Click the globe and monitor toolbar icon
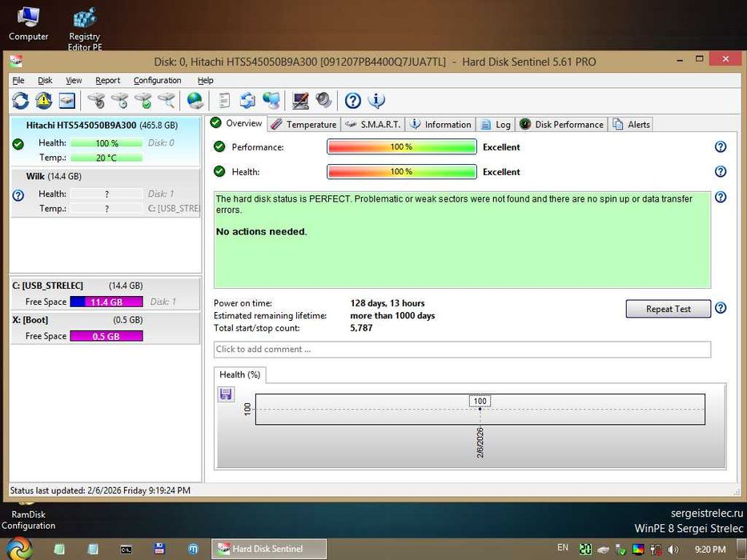Viewport: 747px width, 560px height. tap(271, 101)
